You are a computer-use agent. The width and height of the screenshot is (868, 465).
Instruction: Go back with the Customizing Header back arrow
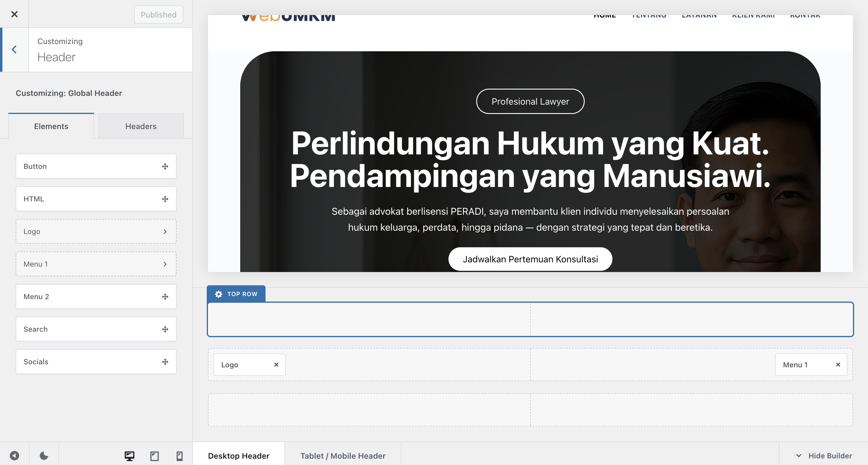(14, 49)
